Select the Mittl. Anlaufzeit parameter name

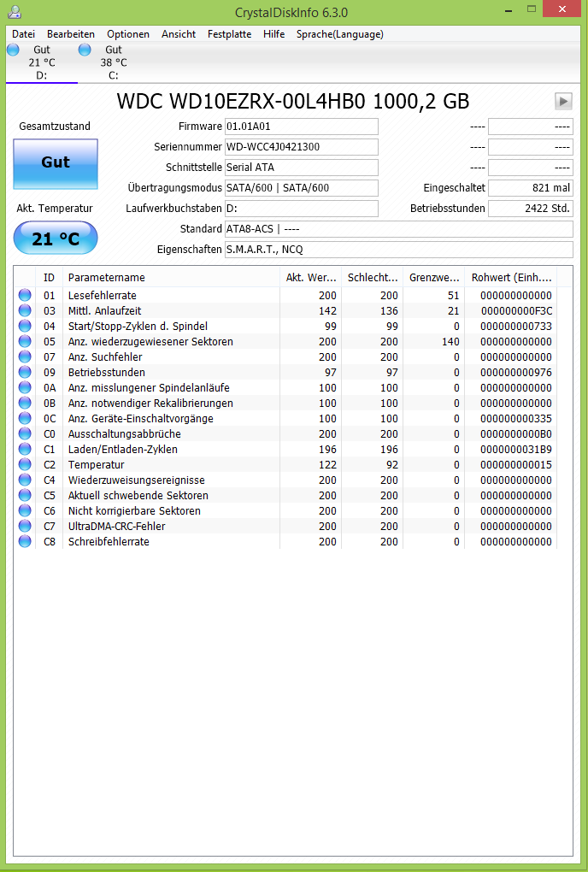click(x=105, y=311)
